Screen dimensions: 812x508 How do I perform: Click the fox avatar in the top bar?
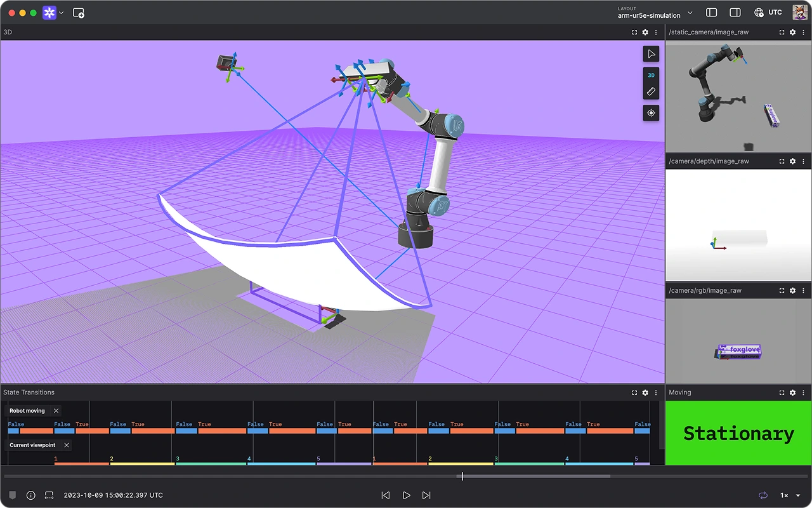coord(799,12)
